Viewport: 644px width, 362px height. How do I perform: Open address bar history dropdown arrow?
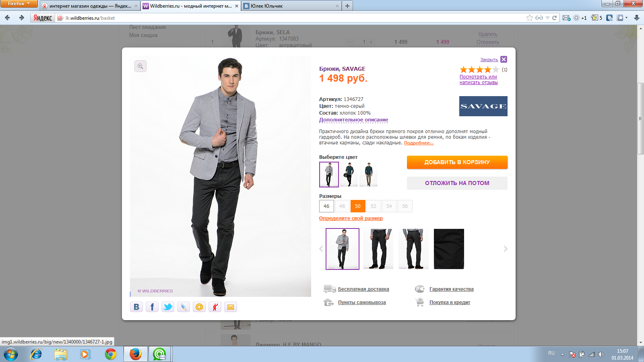[x=547, y=18]
